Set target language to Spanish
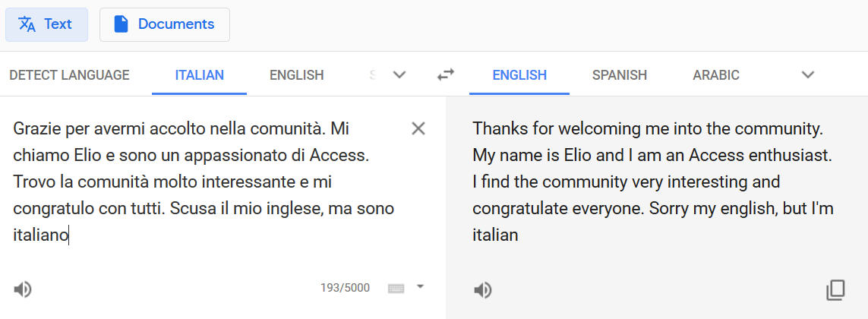 point(620,75)
